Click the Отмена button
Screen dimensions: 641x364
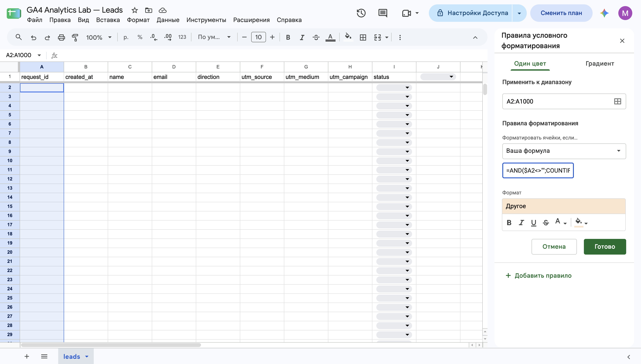click(554, 247)
